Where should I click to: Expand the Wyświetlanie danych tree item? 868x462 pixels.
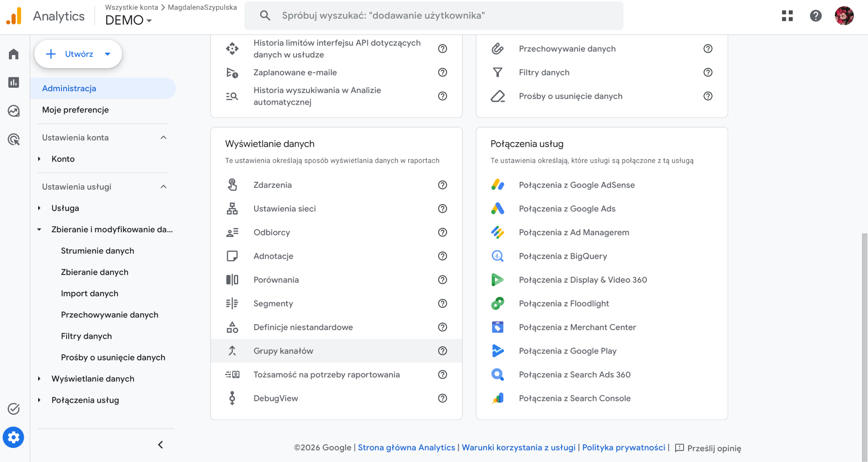pyautogui.click(x=39, y=379)
